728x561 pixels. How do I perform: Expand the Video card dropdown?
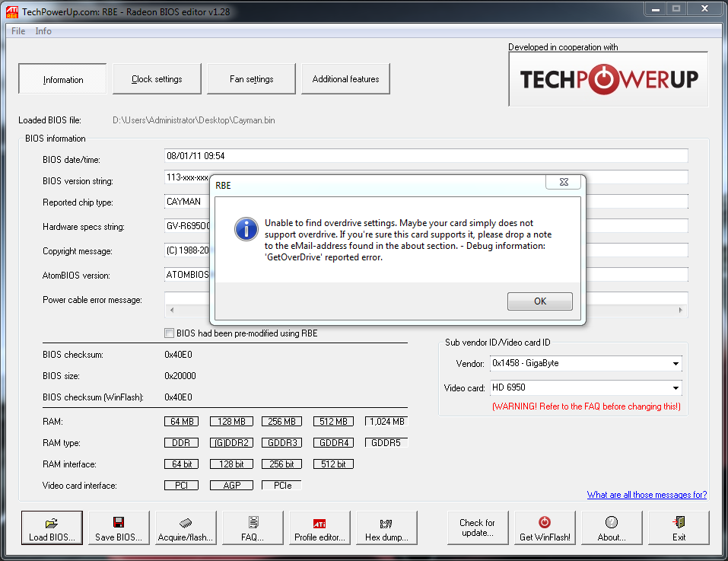pyautogui.click(x=676, y=387)
